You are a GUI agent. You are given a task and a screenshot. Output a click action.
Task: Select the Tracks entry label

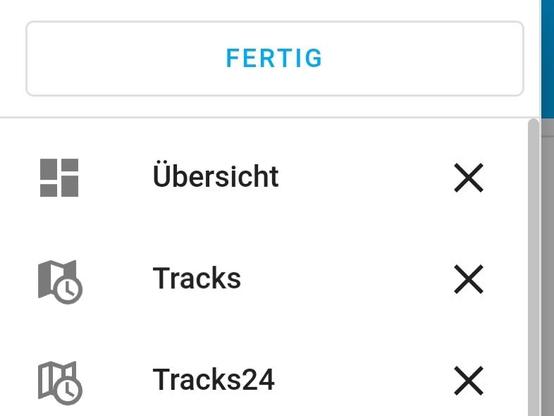point(197,278)
